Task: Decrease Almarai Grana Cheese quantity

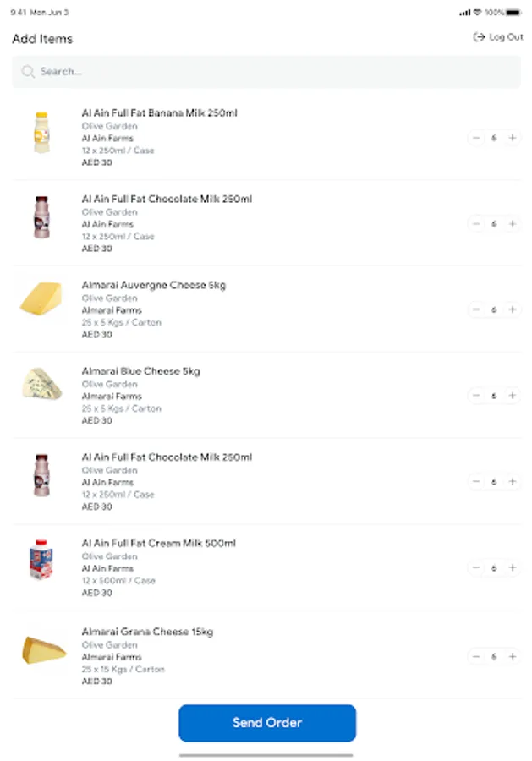Action: tap(476, 656)
